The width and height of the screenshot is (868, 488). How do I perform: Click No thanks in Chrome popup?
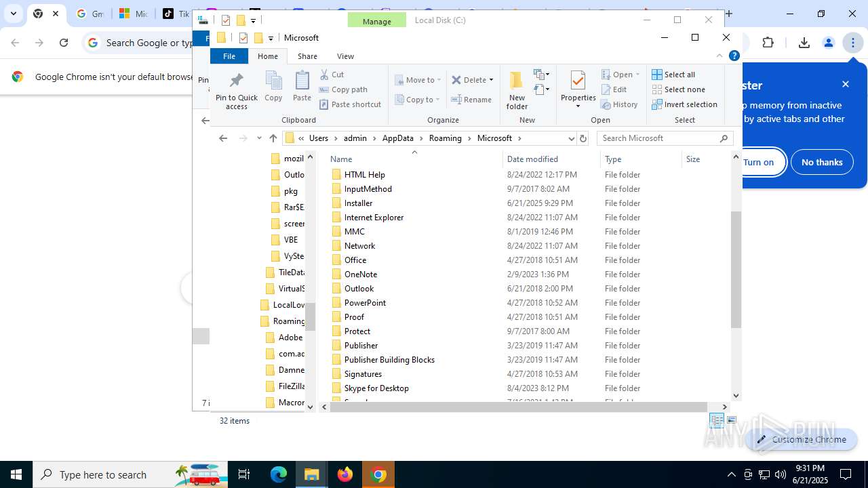(x=822, y=163)
